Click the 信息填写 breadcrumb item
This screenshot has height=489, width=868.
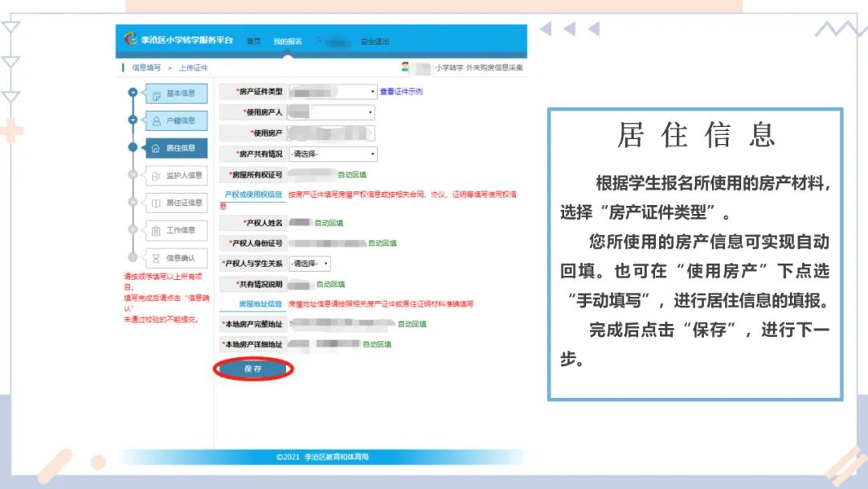145,67
